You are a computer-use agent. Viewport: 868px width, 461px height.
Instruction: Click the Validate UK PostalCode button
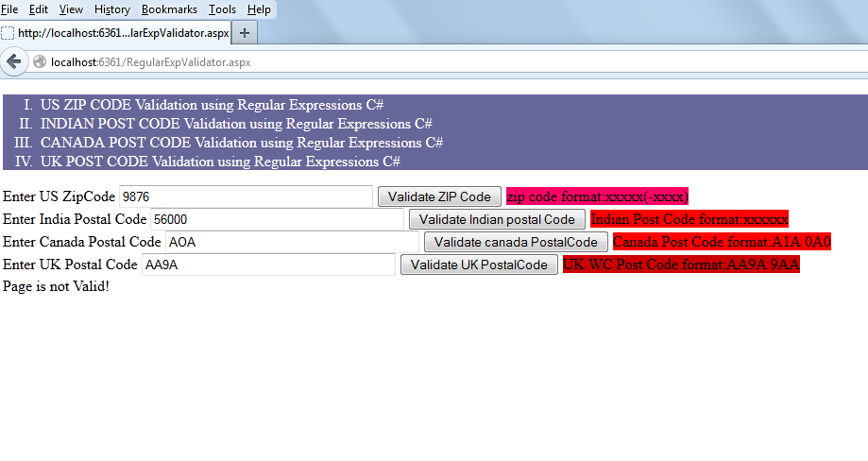(479, 265)
